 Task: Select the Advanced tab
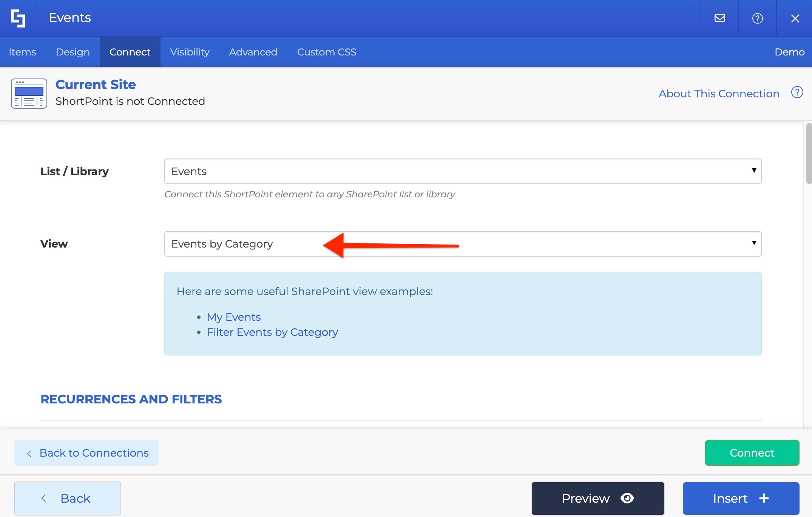253,52
